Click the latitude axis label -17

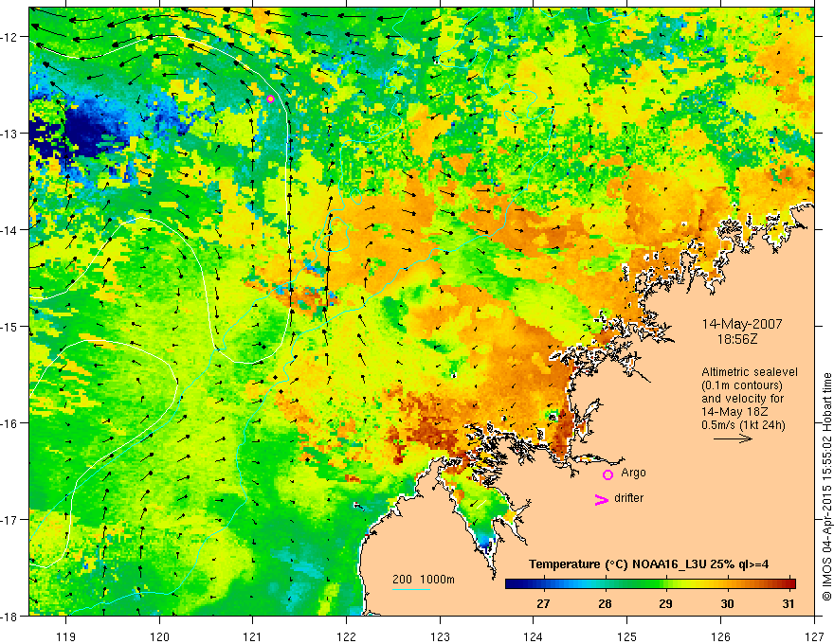(10, 519)
